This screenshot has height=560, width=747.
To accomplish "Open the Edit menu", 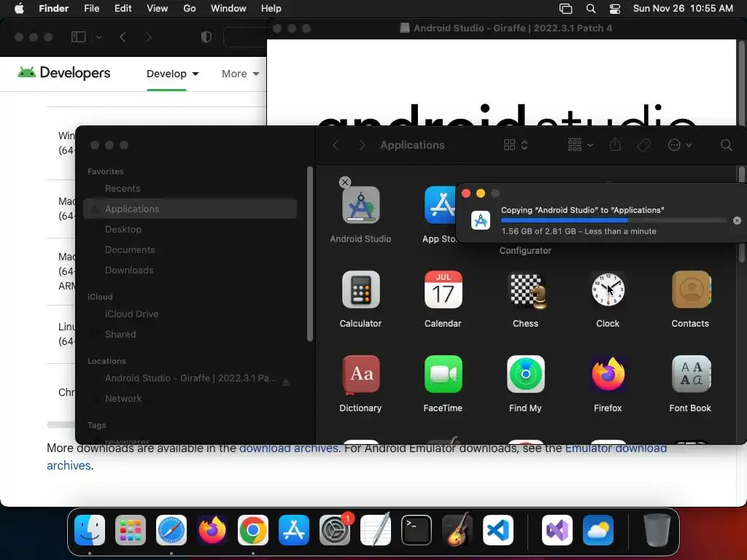I will coord(123,9).
